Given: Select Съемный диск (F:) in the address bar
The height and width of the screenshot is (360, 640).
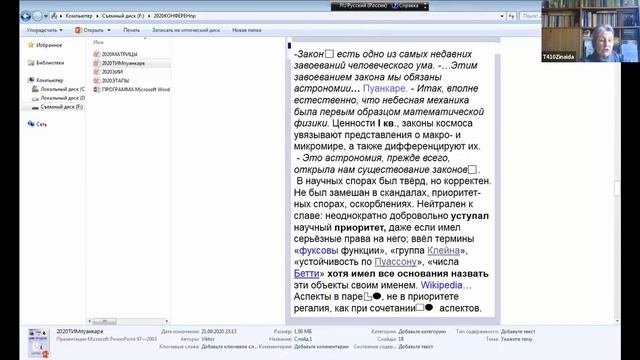Looking at the screenshot, I should click(123, 16).
